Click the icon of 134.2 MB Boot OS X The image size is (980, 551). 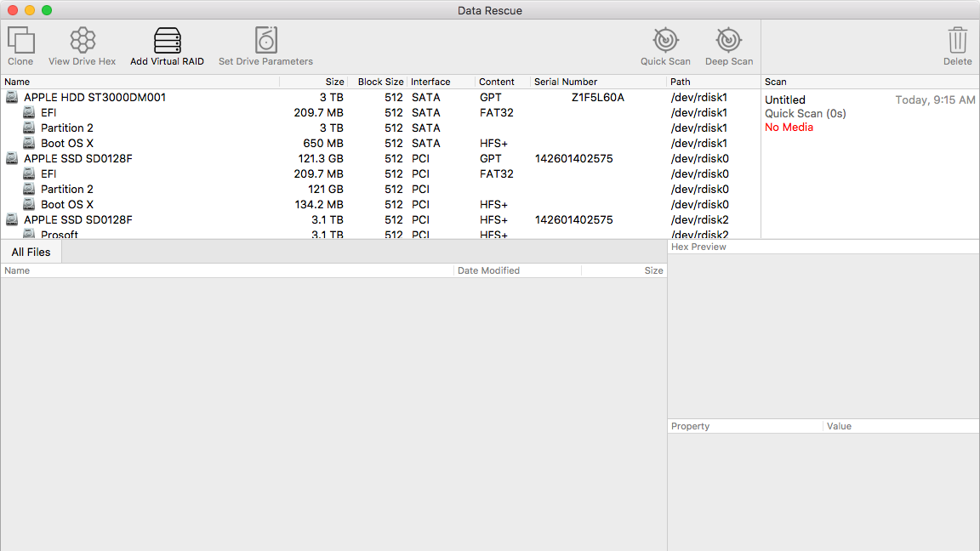point(29,204)
